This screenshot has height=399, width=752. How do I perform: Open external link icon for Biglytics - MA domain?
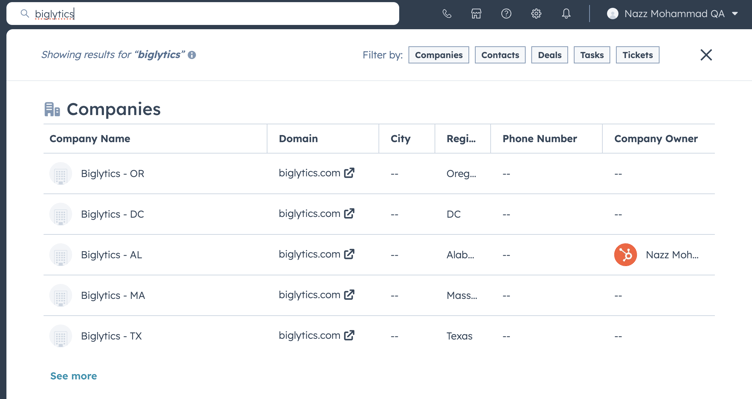point(349,295)
